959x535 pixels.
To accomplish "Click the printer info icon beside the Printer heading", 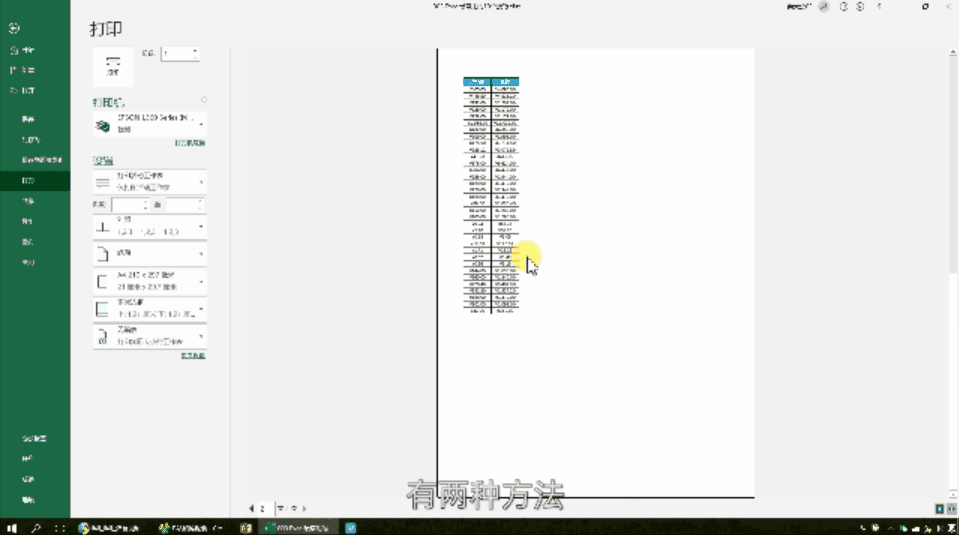I will pos(204,100).
